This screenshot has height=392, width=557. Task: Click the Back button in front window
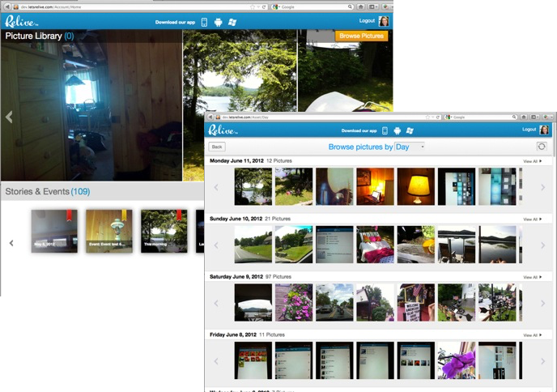tap(217, 147)
